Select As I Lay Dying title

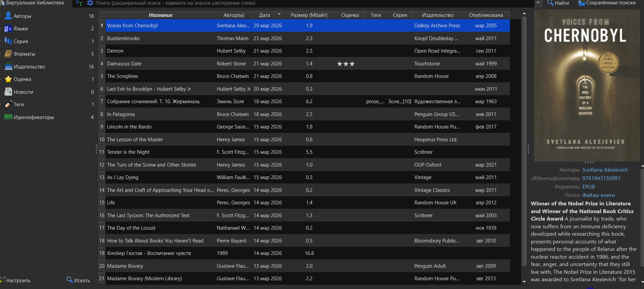tap(123, 177)
